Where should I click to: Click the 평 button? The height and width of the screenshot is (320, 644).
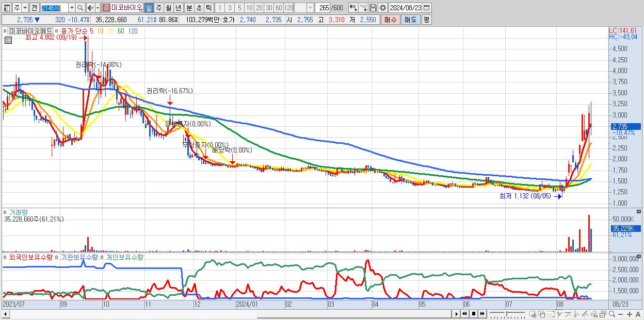click(x=426, y=20)
